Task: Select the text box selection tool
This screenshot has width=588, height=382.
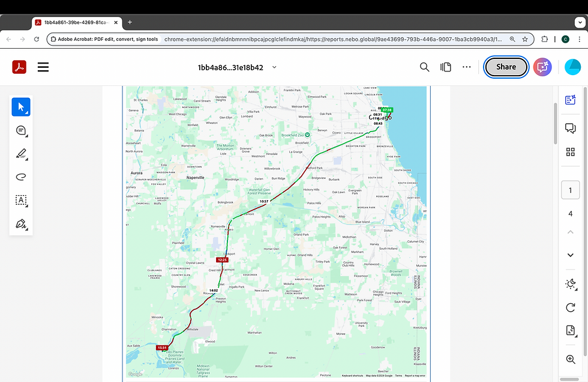Action: click(x=21, y=201)
